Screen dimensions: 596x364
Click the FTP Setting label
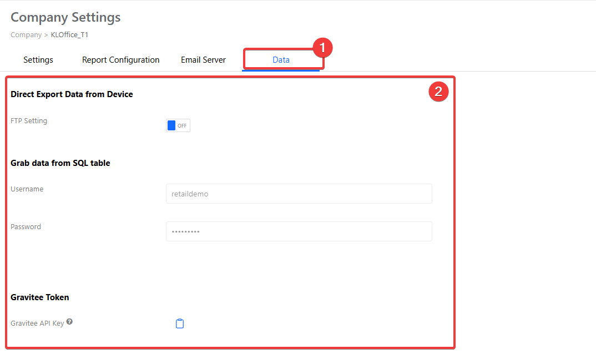[x=29, y=121]
